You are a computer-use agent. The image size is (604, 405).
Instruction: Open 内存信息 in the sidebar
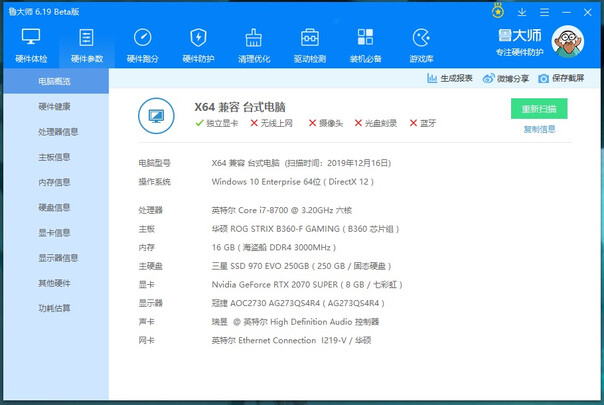coord(56,182)
